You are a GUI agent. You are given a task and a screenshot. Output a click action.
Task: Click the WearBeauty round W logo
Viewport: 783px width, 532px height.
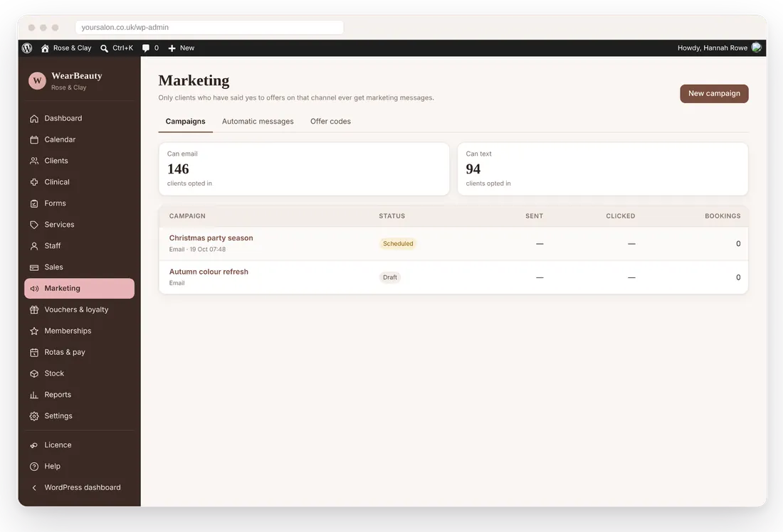point(37,80)
